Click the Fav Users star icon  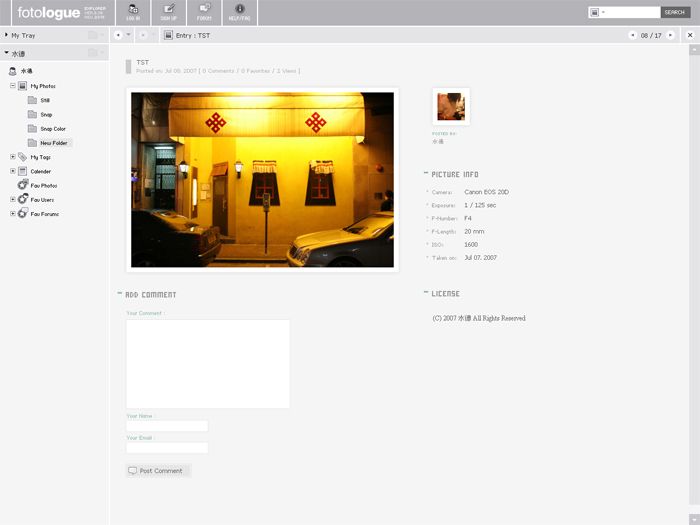pos(23,199)
